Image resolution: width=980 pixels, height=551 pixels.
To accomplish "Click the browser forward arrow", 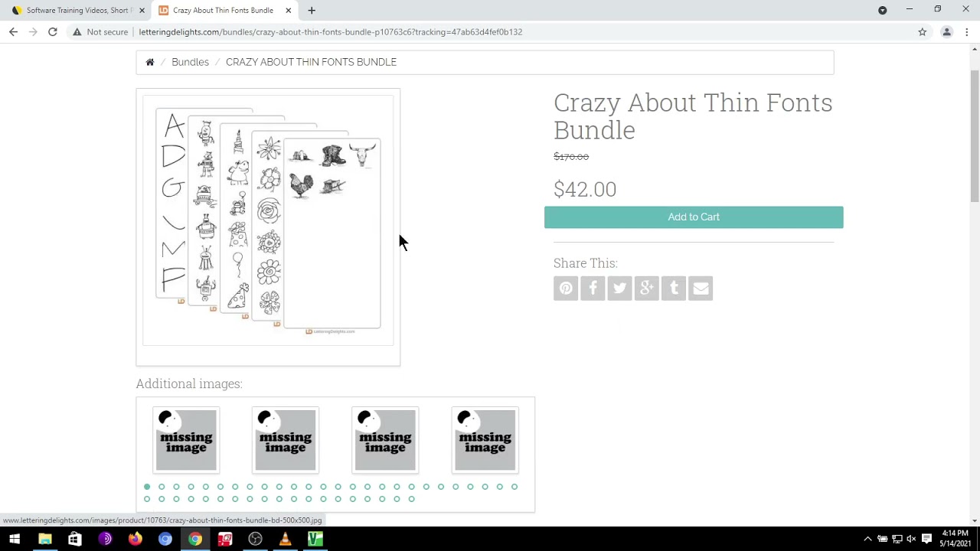I will click(x=33, y=31).
